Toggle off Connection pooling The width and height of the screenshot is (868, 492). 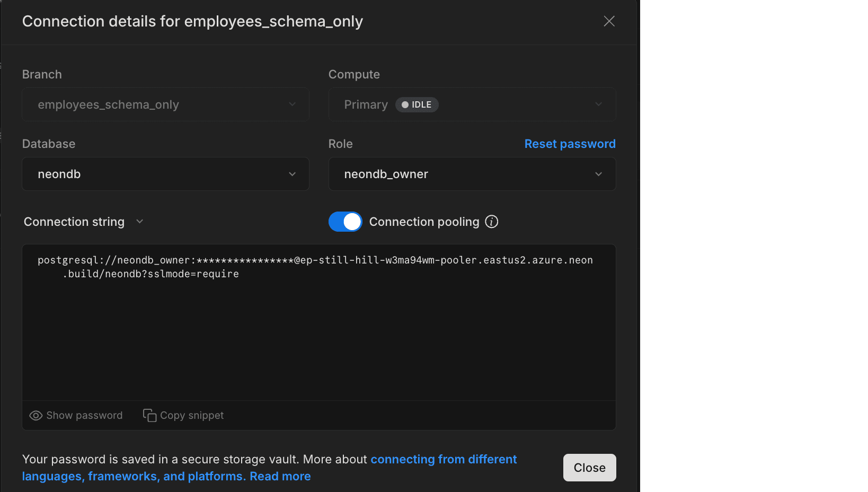point(345,222)
